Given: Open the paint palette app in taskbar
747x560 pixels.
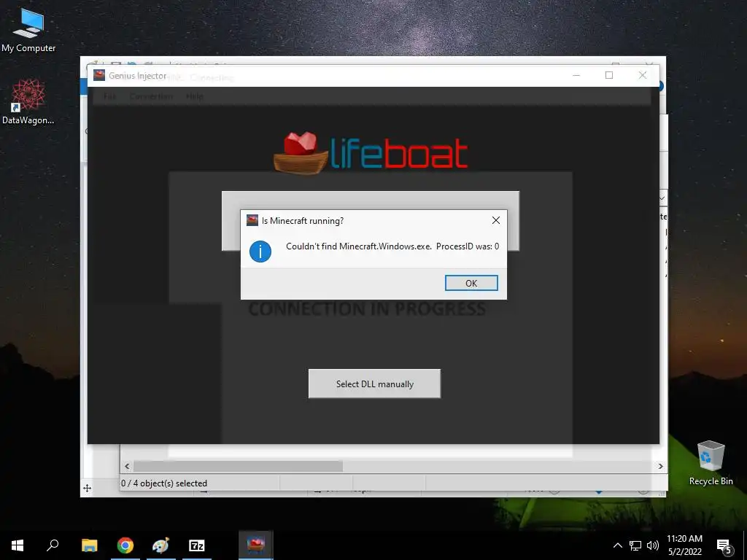Looking at the screenshot, I should tap(160, 545).
